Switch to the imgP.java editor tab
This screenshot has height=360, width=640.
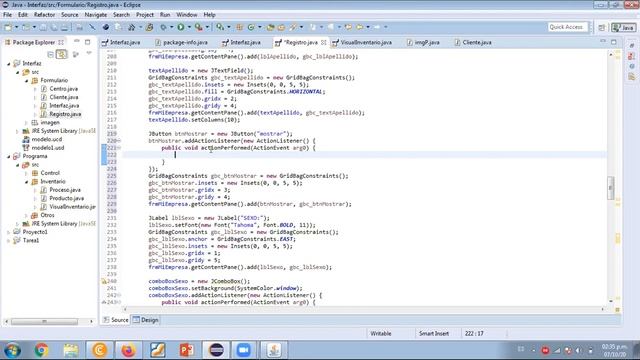tap(423, 42)
